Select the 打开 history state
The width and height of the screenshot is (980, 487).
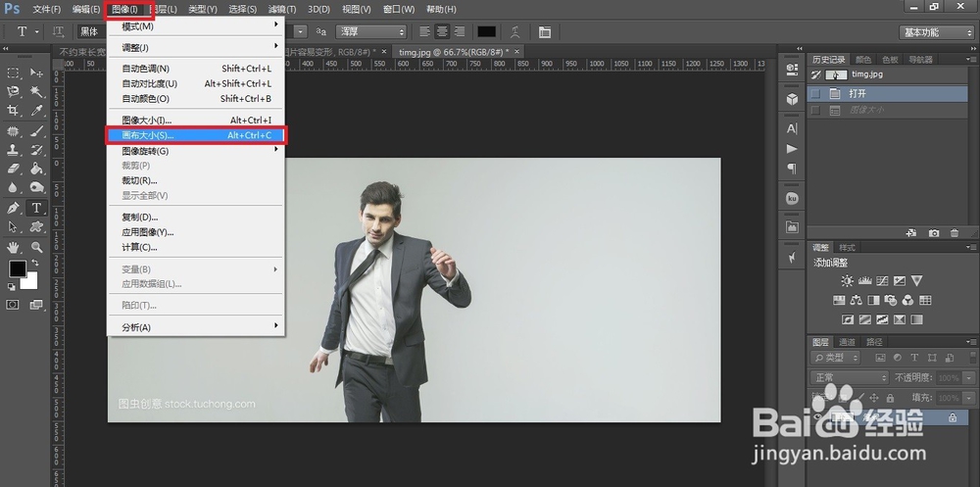[858, 94]
